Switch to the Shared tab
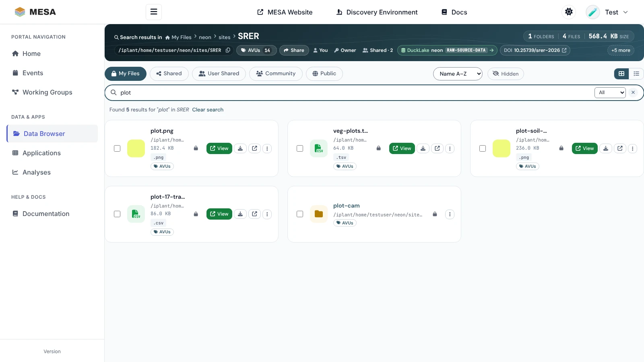Viewport: 644px width, 362px height. click(169, 74)
